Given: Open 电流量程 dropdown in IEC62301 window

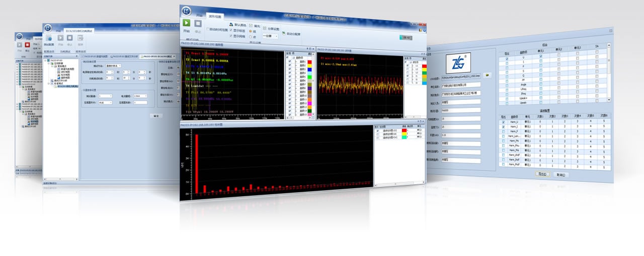Looking at the screenshot, I should coord(139,96).
